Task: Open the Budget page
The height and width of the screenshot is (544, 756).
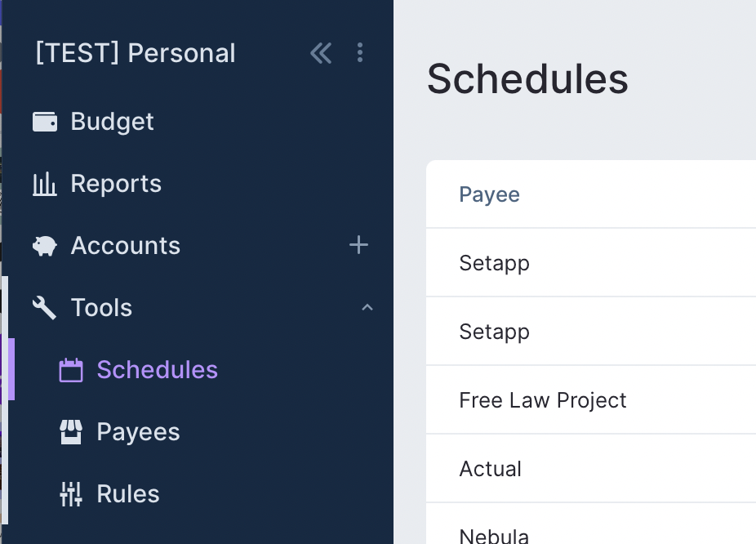Action: (x=113, y=122)
